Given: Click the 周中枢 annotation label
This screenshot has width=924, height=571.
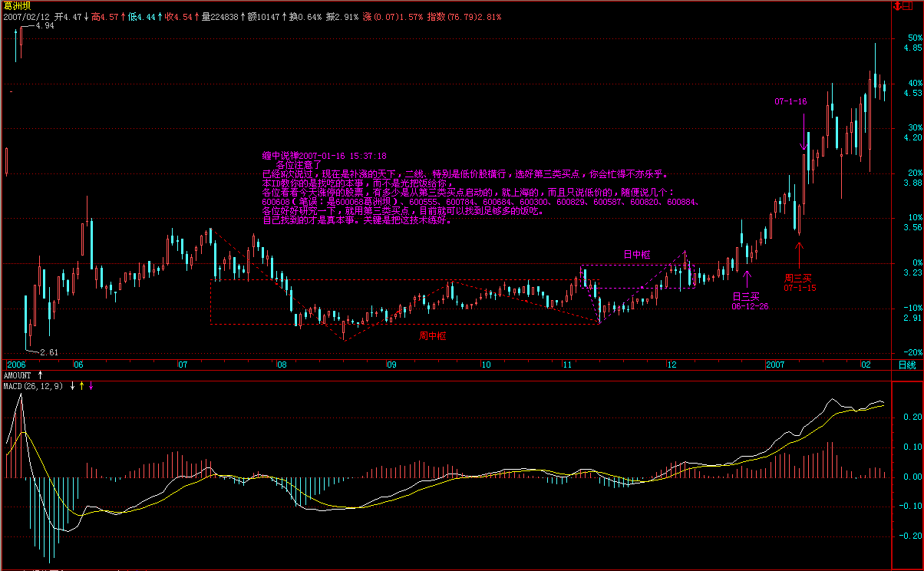Looking at the screenshot, I should (x=432, y=335).
